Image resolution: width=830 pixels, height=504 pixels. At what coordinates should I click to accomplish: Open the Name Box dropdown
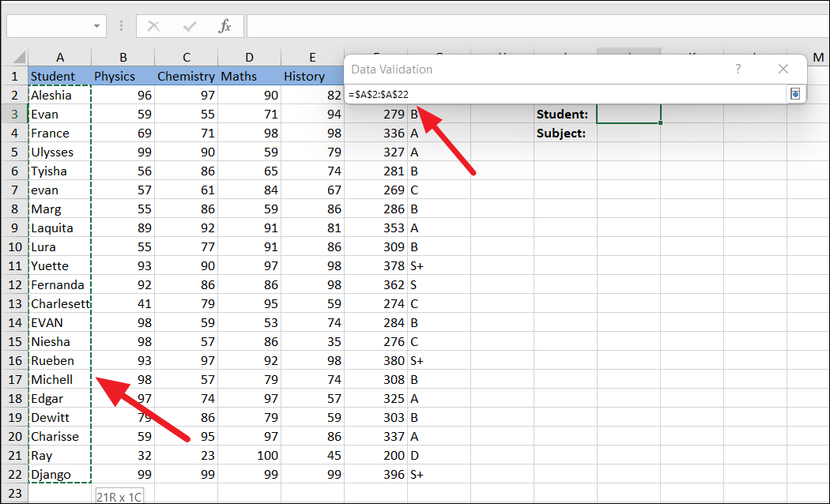[95, 25]
